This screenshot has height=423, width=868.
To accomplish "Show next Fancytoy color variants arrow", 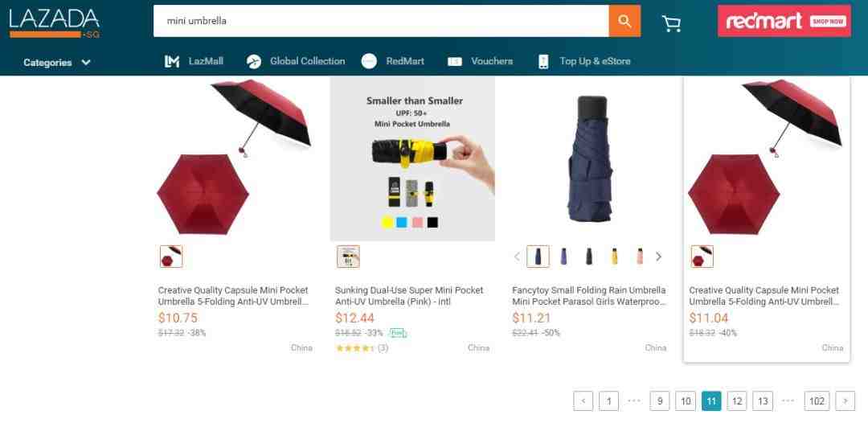I will (x=659, y=257).
